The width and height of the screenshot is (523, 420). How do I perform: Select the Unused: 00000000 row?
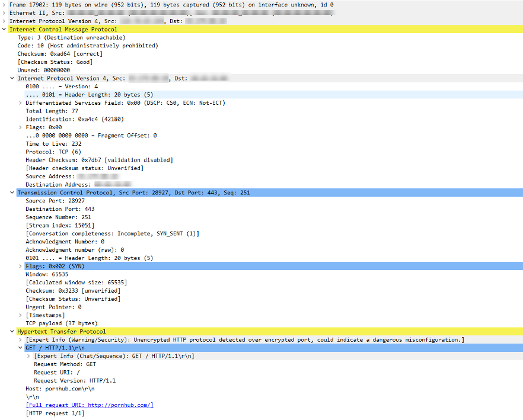click(x=44, y=70)
